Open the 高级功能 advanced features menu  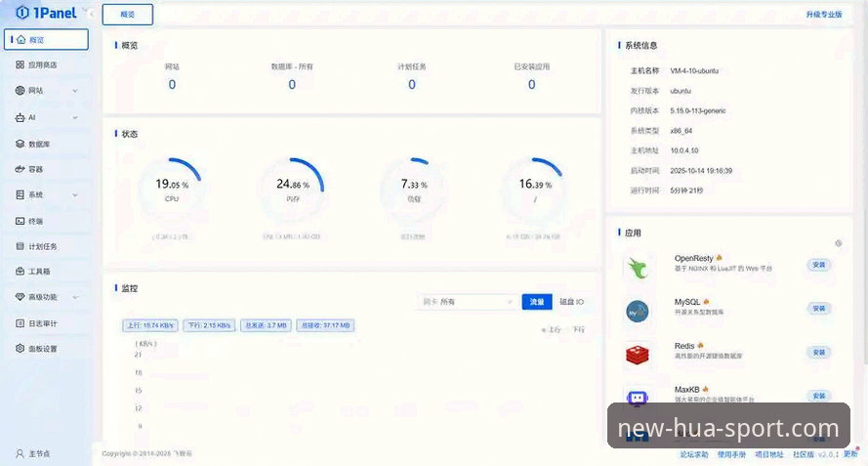click(46, 297)
